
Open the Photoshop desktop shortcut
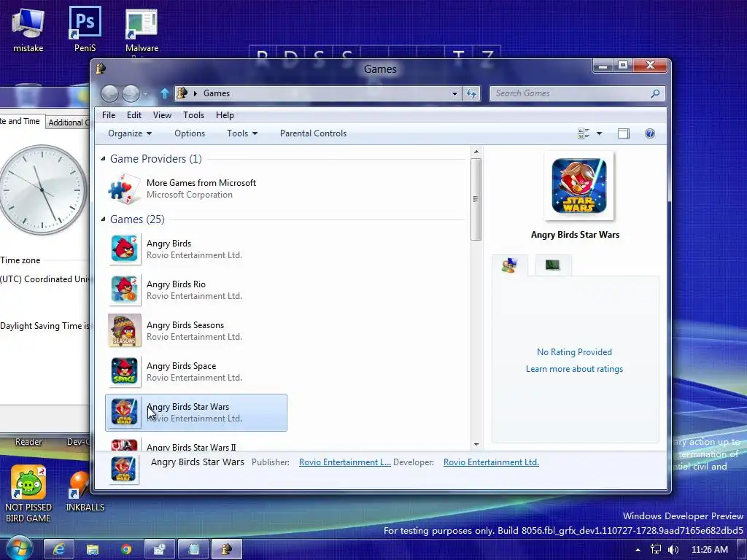pos(85,28)
